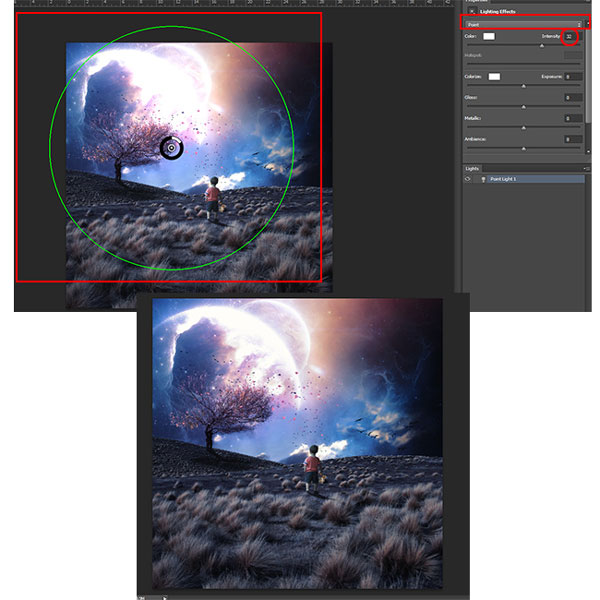Screen dimensions: 600x600
Task: Click the Exposure value field
Action: pyautogui.click(x=573, y=77)
